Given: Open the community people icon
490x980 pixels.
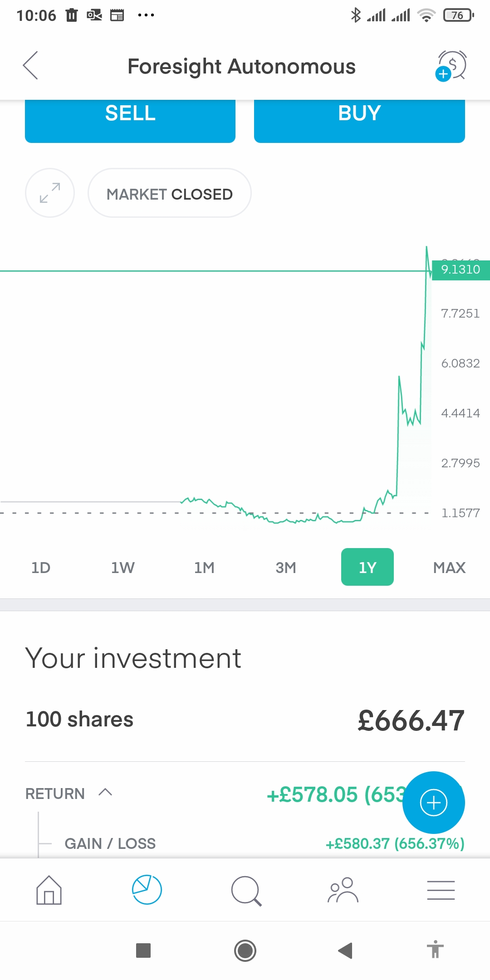Looking at the screenshot, I should click(x=343, y=890).
